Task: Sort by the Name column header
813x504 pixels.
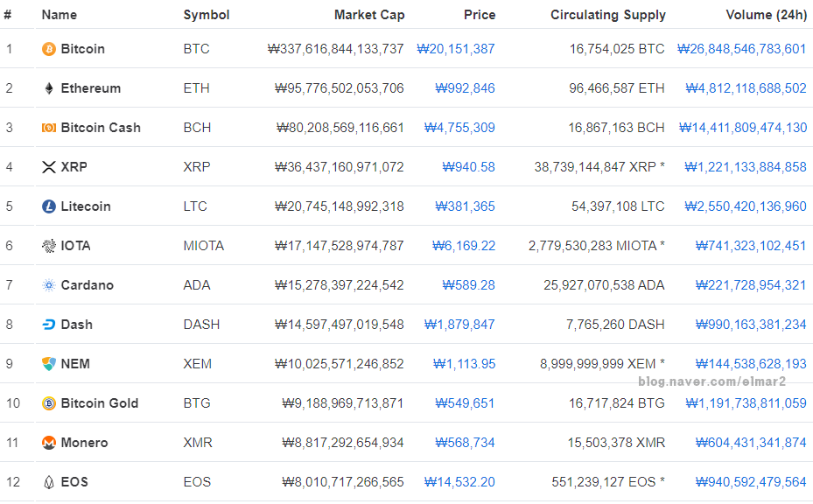Action: pyautogui.click(x=60, y=15)
